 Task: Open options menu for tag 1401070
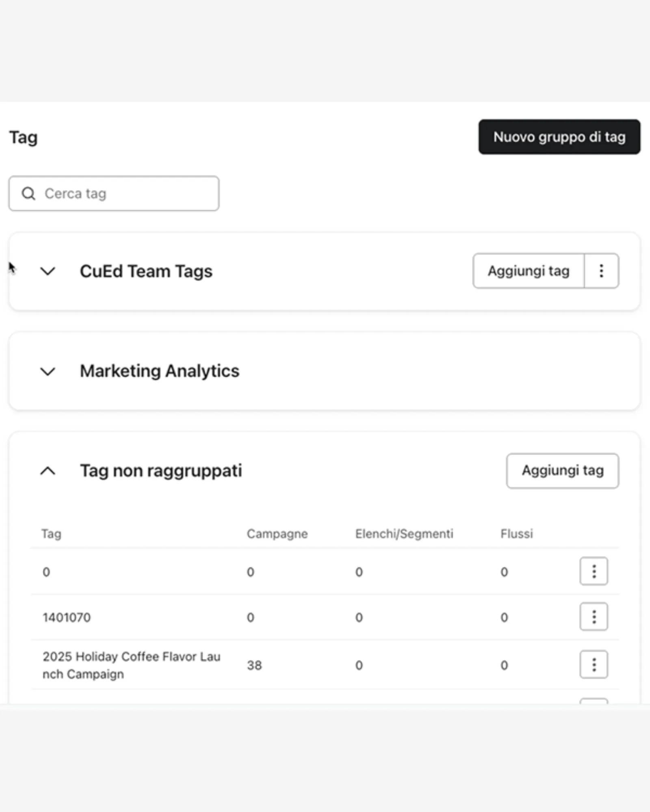point(594,617)
